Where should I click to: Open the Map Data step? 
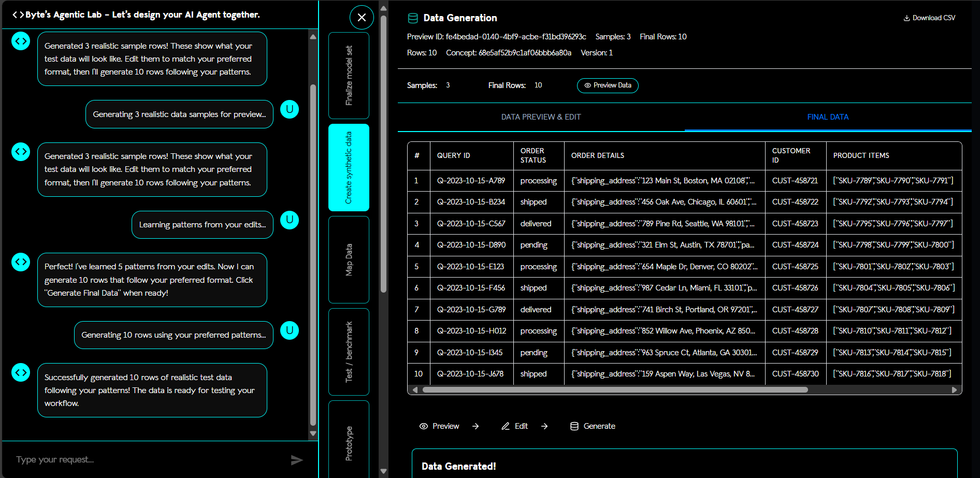point(349,259)
